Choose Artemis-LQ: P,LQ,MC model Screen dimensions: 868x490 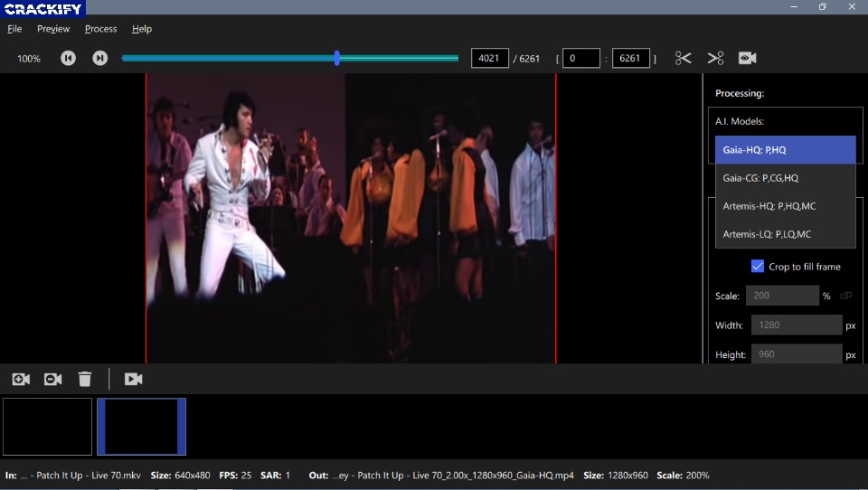coord(785,234)
